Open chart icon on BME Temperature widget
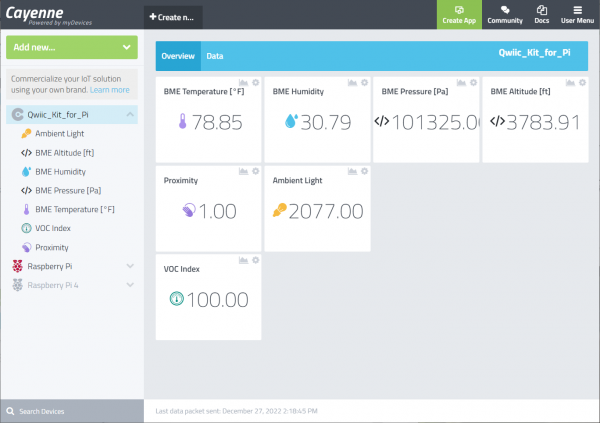 click(243, 83)
